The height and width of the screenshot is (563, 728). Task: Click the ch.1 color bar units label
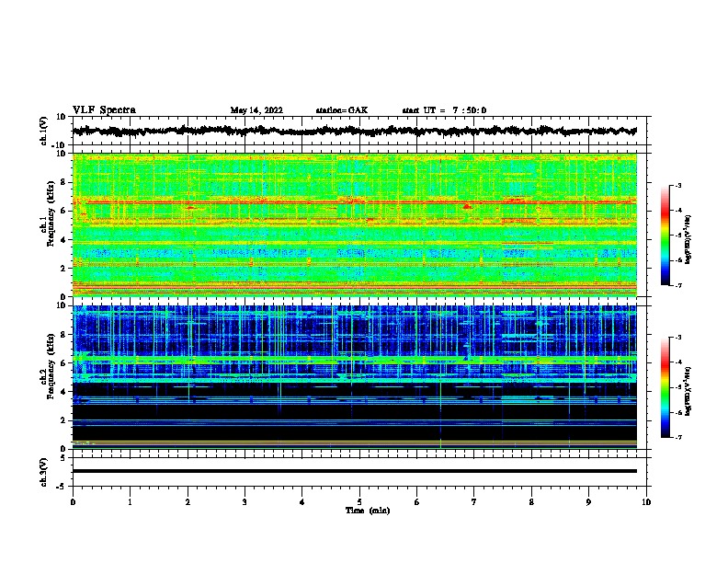click(x=688, y=240)
